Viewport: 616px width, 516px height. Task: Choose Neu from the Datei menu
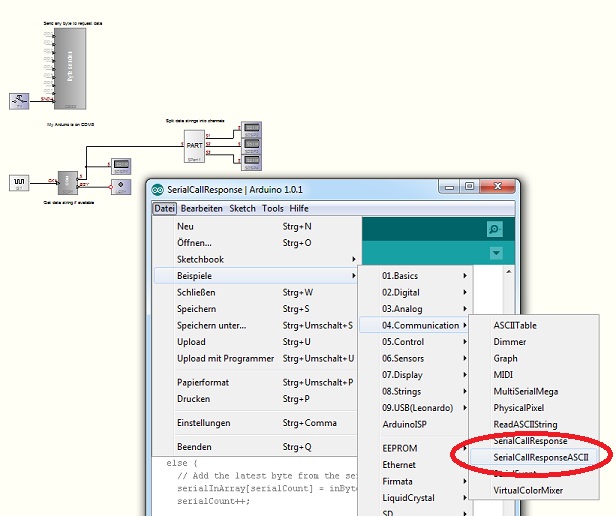(x=255, y=226)
